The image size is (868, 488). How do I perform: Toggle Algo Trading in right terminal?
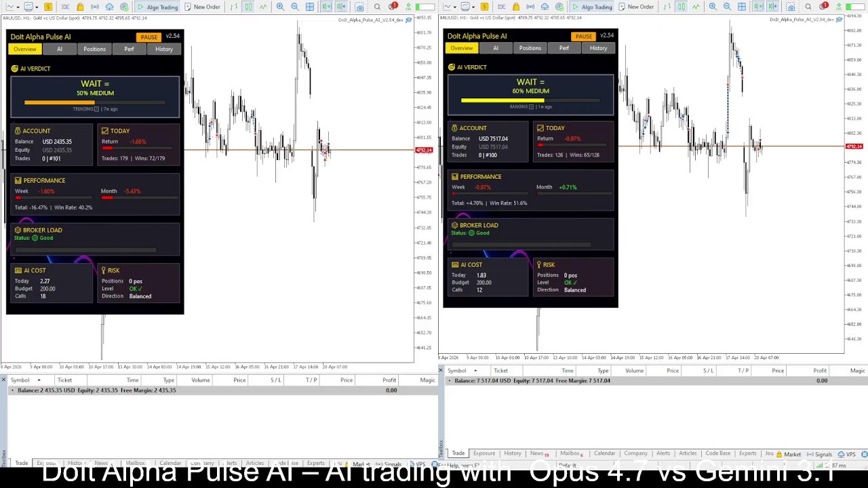click(592, 7)
